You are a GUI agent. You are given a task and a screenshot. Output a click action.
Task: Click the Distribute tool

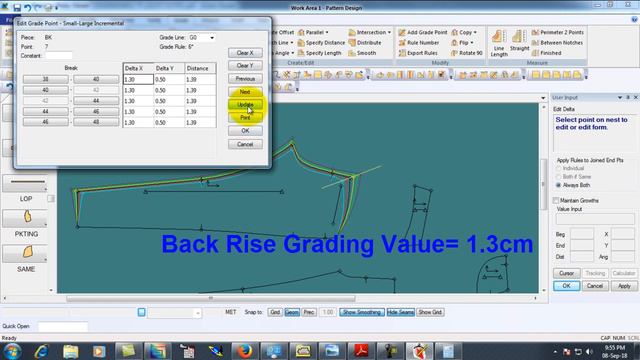point(365,42)
